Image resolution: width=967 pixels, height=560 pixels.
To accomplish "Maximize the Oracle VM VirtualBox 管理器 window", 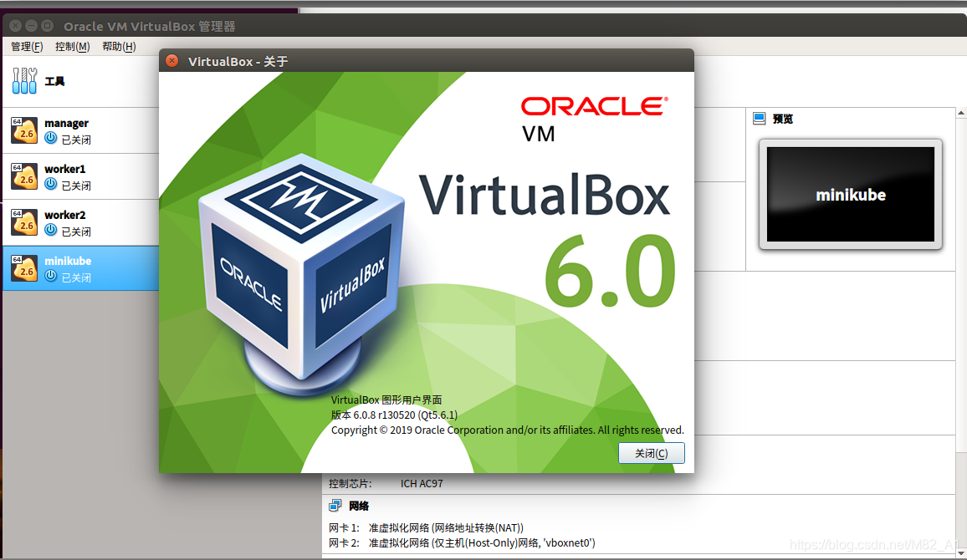I will click(47, 26).
